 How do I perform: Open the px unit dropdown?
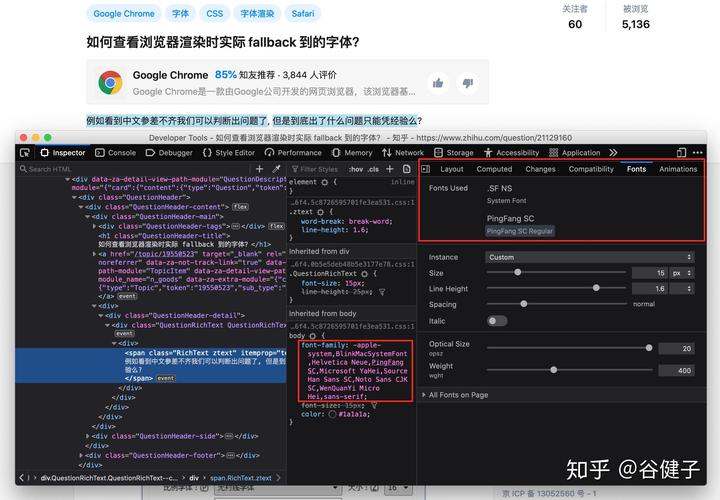click(x=682, y=273)
